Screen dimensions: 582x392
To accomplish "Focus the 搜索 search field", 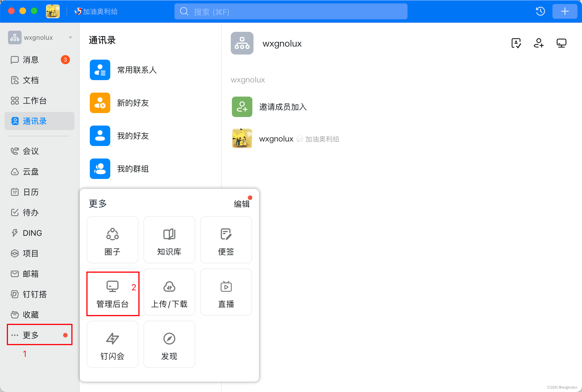I will [291, 12].
